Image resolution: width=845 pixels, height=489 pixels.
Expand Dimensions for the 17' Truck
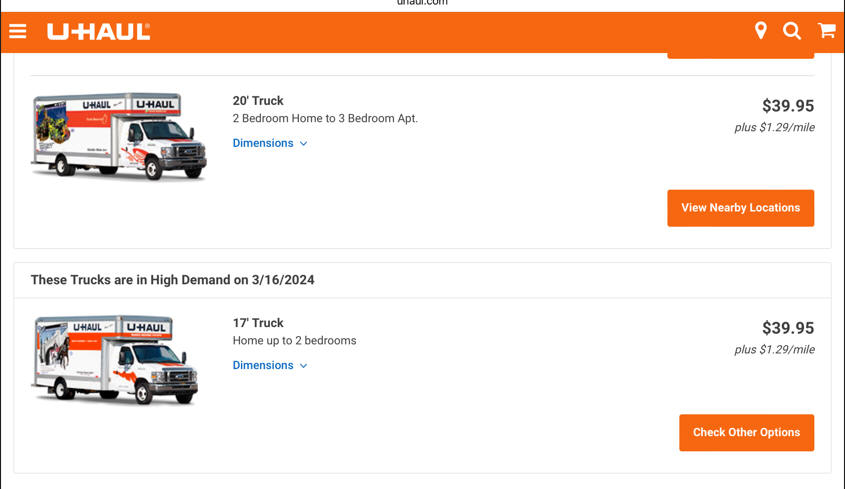tap(263, 365)
